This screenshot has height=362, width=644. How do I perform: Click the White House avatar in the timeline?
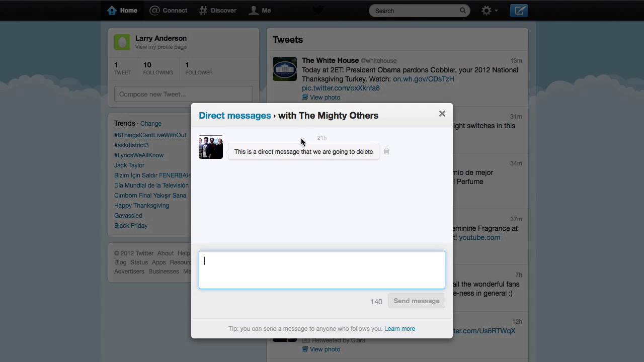(x=285, y=69)
